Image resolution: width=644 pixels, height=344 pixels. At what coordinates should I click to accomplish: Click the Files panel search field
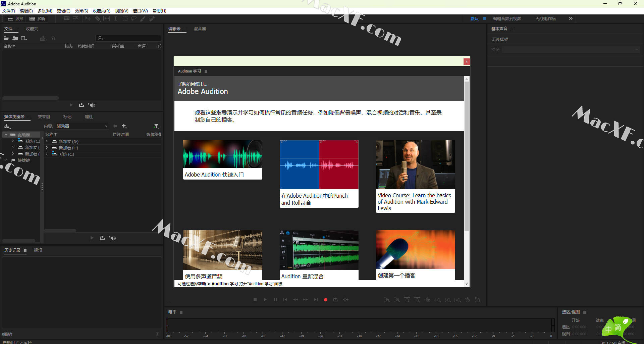[x=128, y=38]
